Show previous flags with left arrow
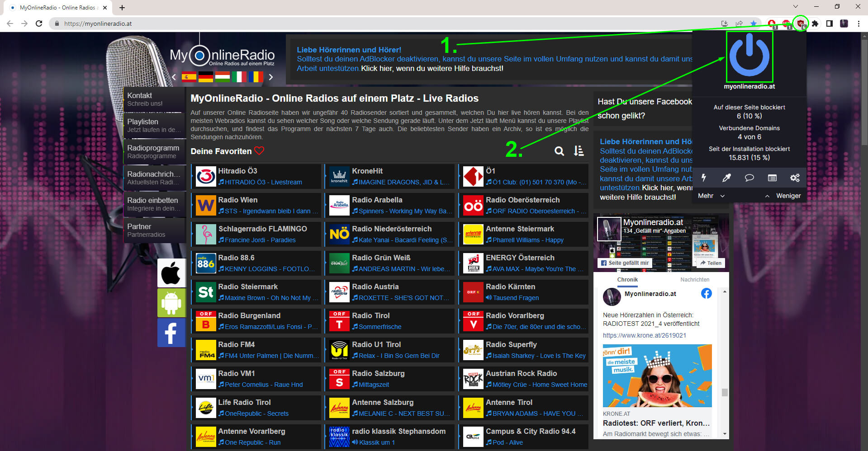Screen dimensions: 868x451 [174, 77]
